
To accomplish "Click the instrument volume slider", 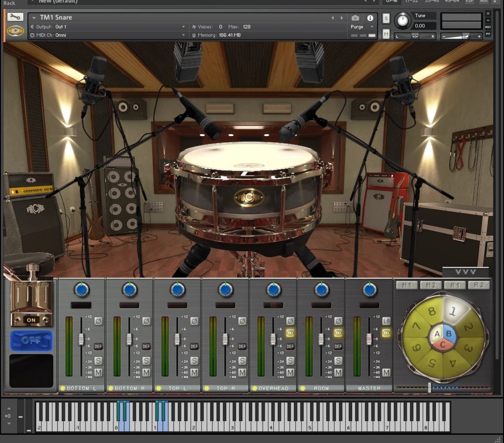I will 461,36.
